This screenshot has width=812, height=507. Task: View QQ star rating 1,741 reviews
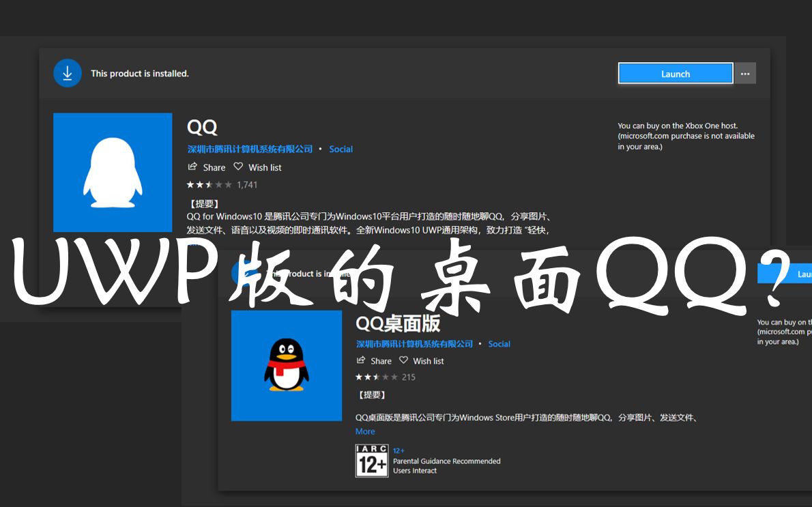pos(222,185)
